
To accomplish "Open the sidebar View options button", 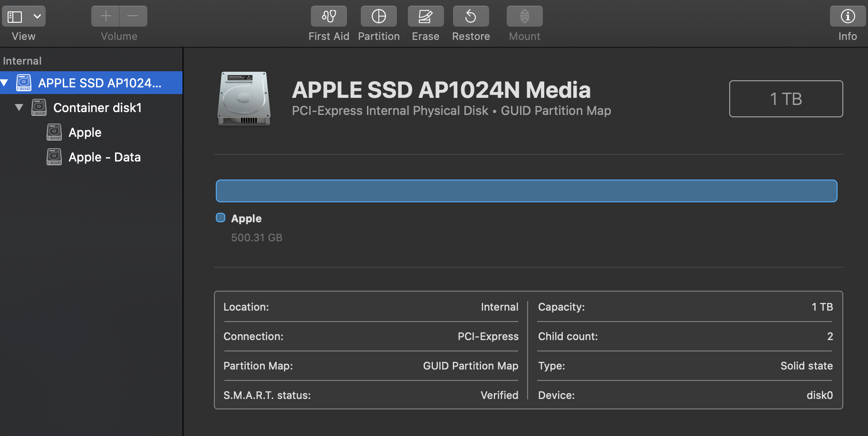I will pos(24,17).
